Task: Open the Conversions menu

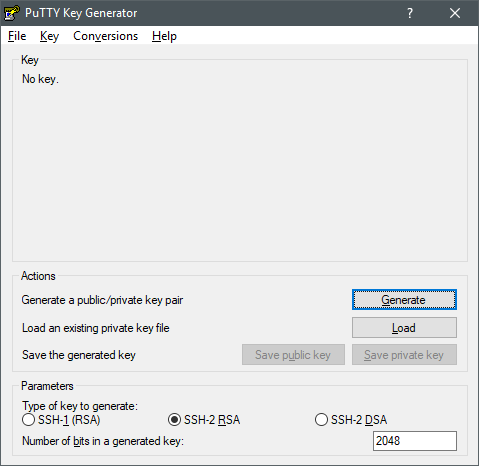Action: point(105,36)
